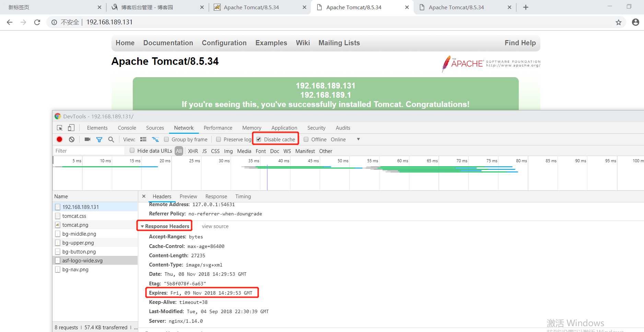Open a new browser tab
The image size is (644, 332).
click(526, 7)
